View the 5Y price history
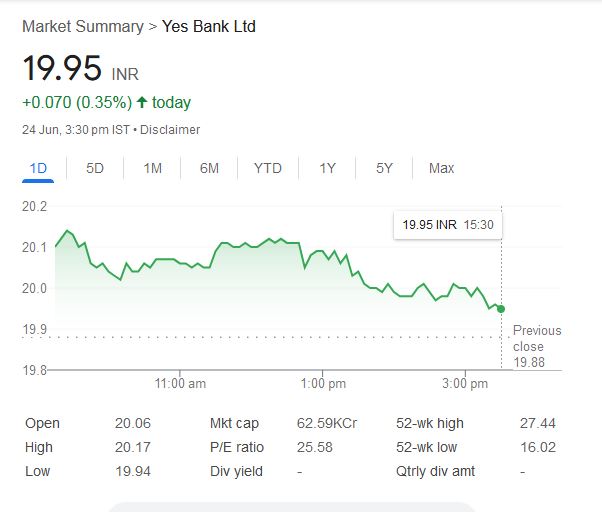Viewport: 602px width, 512px height. click(385, 168)
